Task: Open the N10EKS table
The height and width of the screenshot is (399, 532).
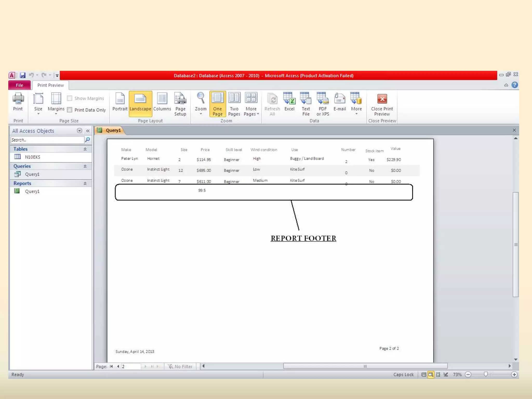Action: [x=32, y=157]
